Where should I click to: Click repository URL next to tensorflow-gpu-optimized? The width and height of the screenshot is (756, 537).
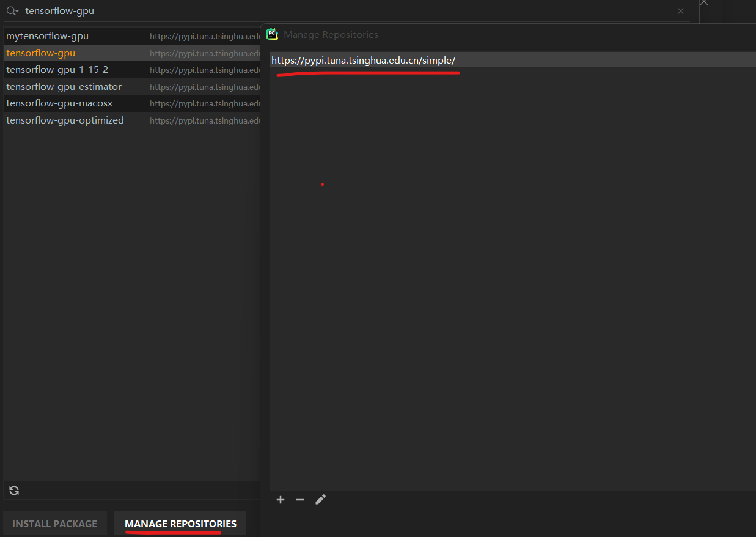[x=205, y=120]
